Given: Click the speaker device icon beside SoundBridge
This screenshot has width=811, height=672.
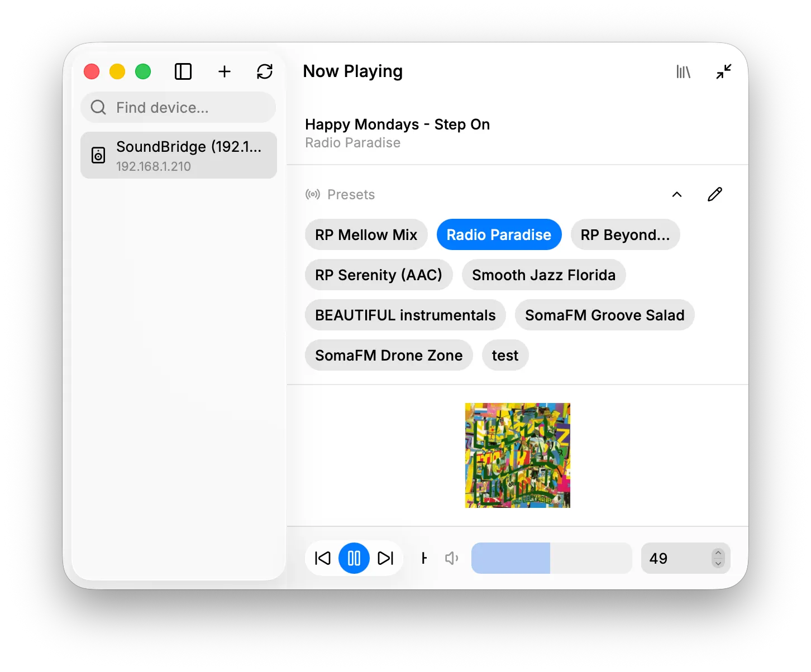Looking at the screenshot, I should pyautogui.click(x=98, y=155).
